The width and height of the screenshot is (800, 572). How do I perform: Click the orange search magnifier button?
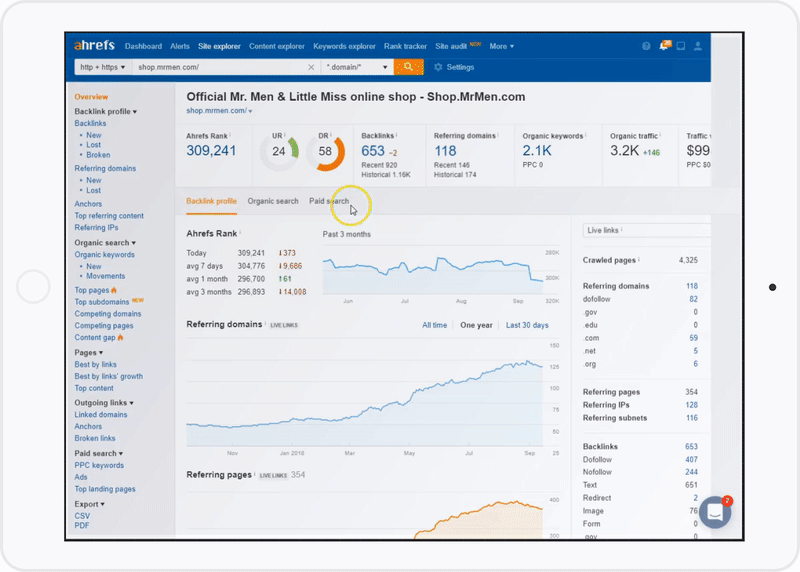pyautogui.click(x=409, y=67)
